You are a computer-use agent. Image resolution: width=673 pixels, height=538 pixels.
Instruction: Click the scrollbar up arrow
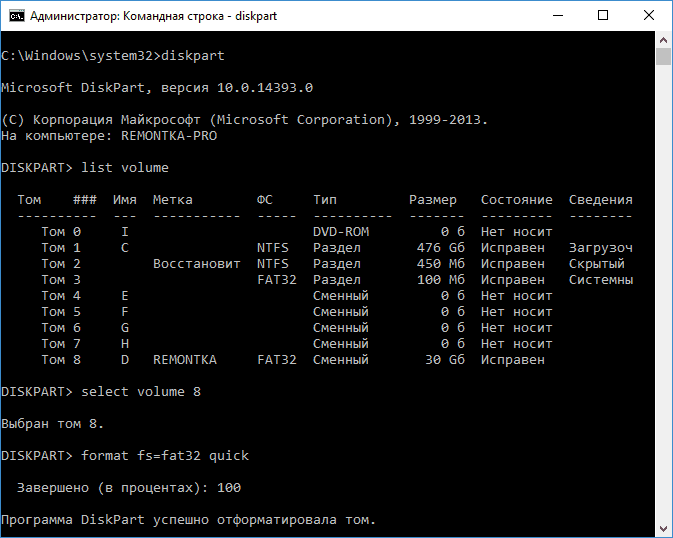click(663, 40)
